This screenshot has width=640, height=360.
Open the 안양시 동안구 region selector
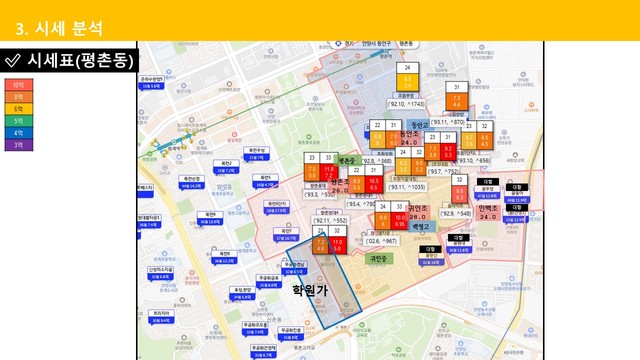pos(376,43)
